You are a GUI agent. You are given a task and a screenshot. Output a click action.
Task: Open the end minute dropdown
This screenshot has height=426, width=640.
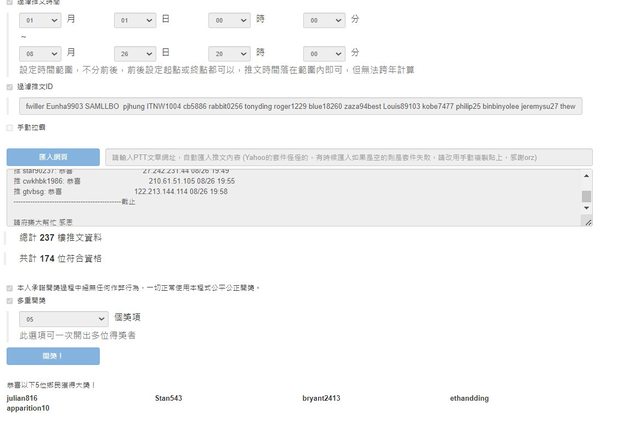pyautogui.click(x=325, y=52)
